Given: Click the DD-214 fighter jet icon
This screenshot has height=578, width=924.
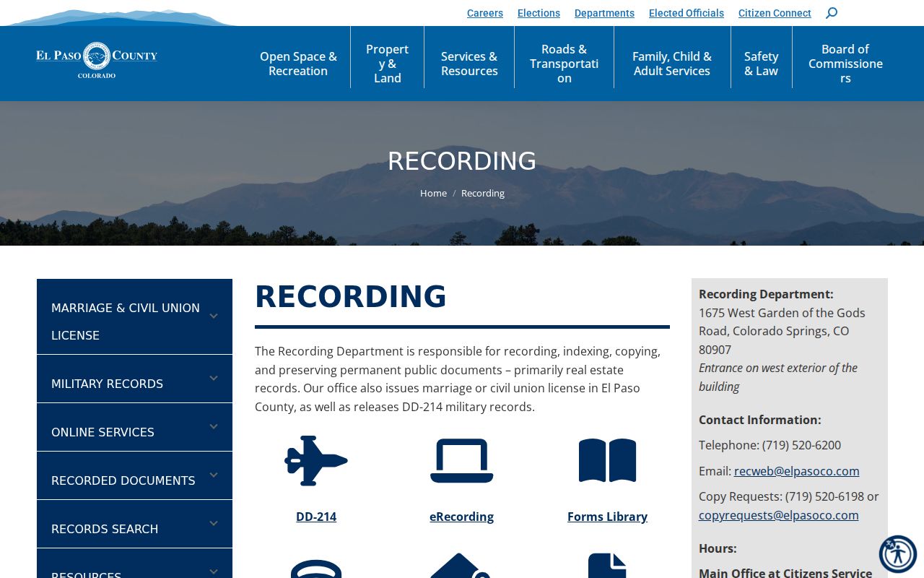Looking at the screenshot, I should click(316, 460).
